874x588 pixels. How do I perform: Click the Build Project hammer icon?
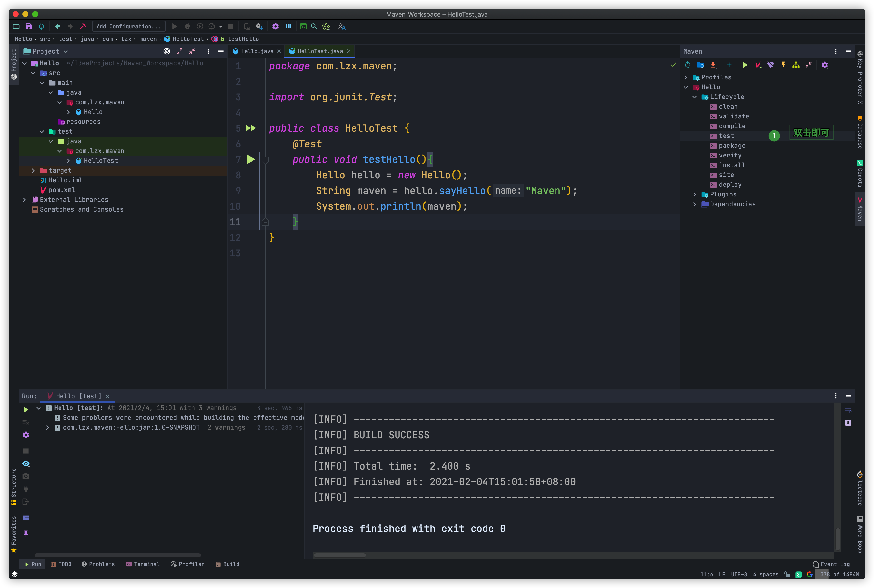pos(83,26)
